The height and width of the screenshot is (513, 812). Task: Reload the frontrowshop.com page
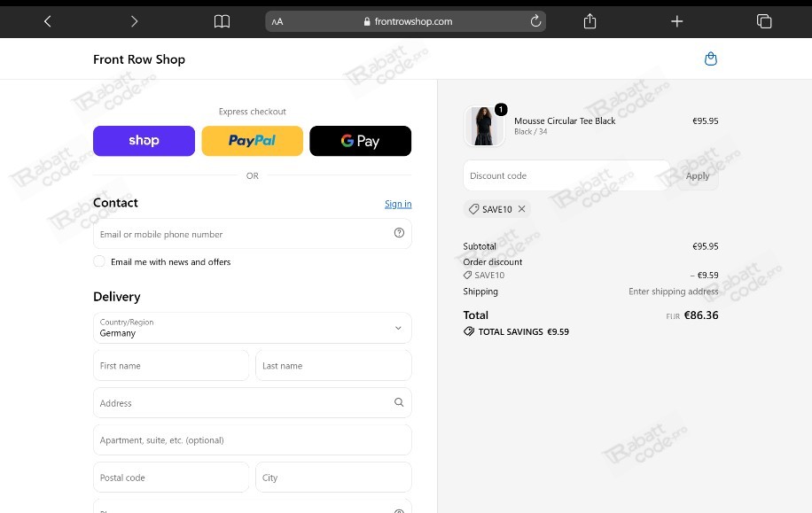[x=535, y=20]
